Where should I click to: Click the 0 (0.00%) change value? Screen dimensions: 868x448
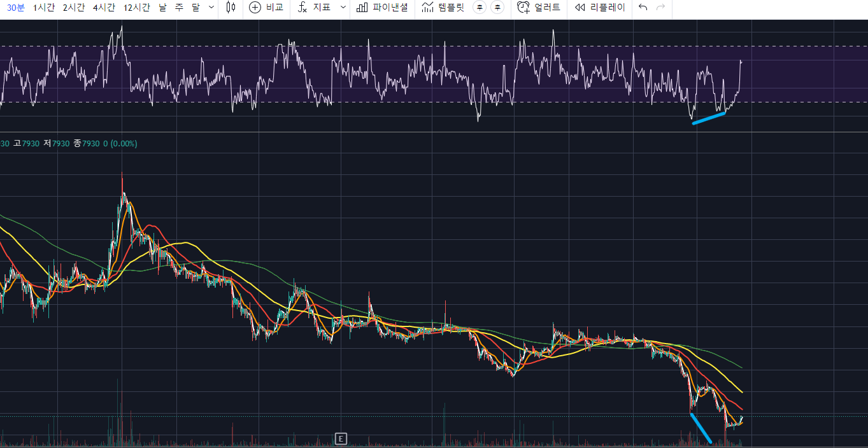pos(120,144)
